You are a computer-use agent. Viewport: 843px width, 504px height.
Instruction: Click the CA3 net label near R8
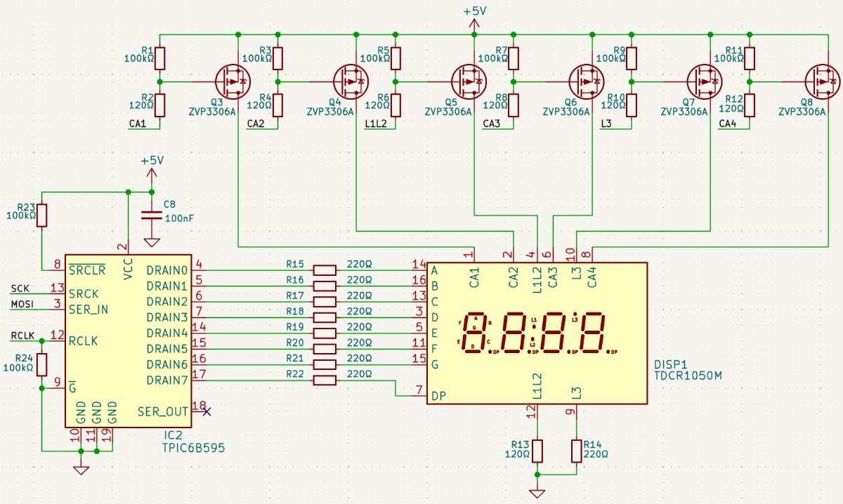(x=492, y=124)
